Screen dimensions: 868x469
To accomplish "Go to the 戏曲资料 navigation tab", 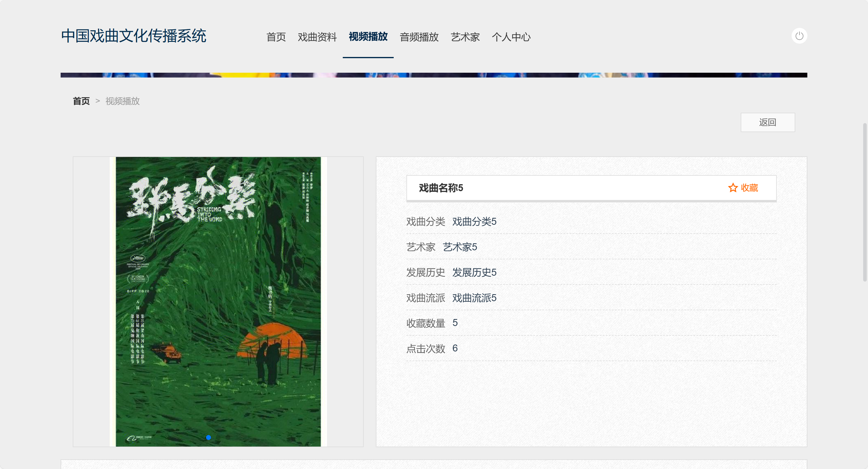I will click(x=317, y=37).
